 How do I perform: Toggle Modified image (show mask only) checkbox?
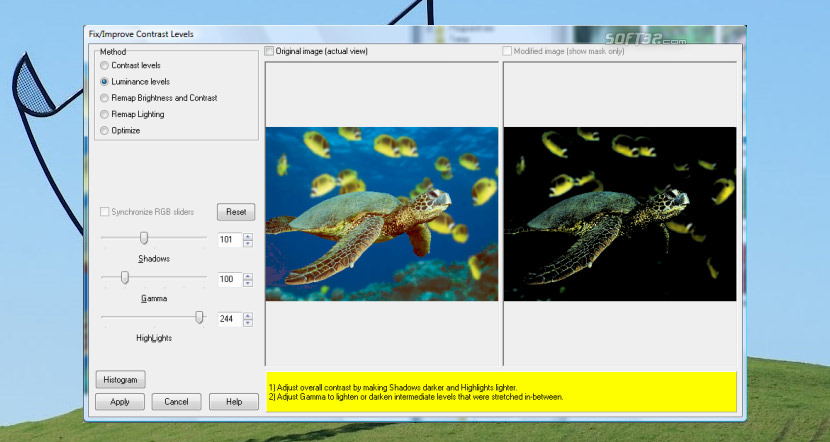coord(507,51)
